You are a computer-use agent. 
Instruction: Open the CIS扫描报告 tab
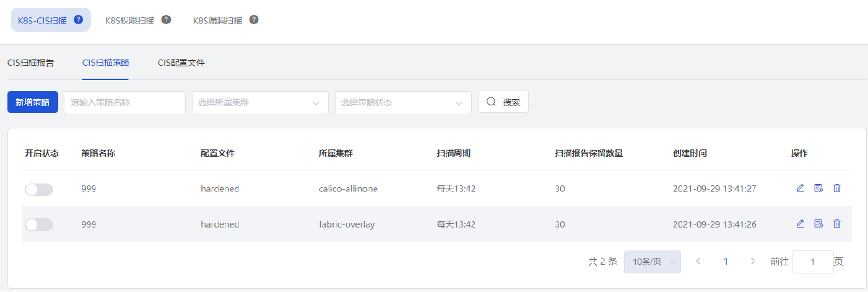click(x=30, y=63)
